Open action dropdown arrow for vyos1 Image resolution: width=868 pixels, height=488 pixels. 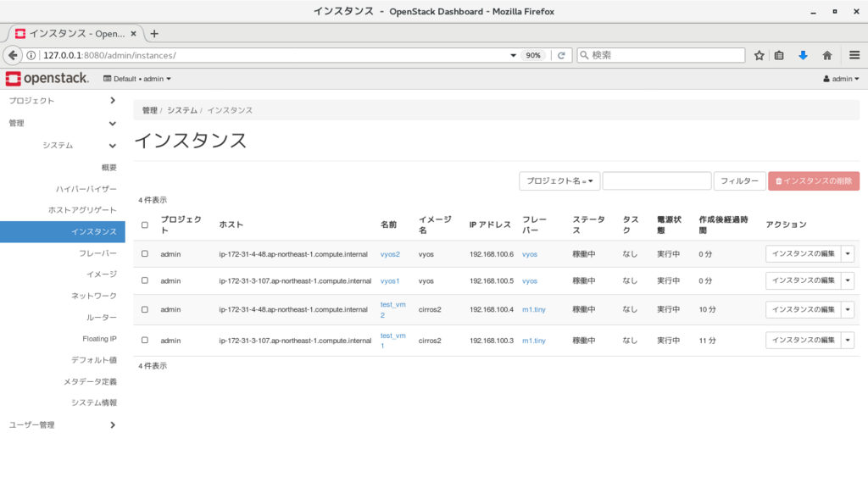click(x=848, y=280)
